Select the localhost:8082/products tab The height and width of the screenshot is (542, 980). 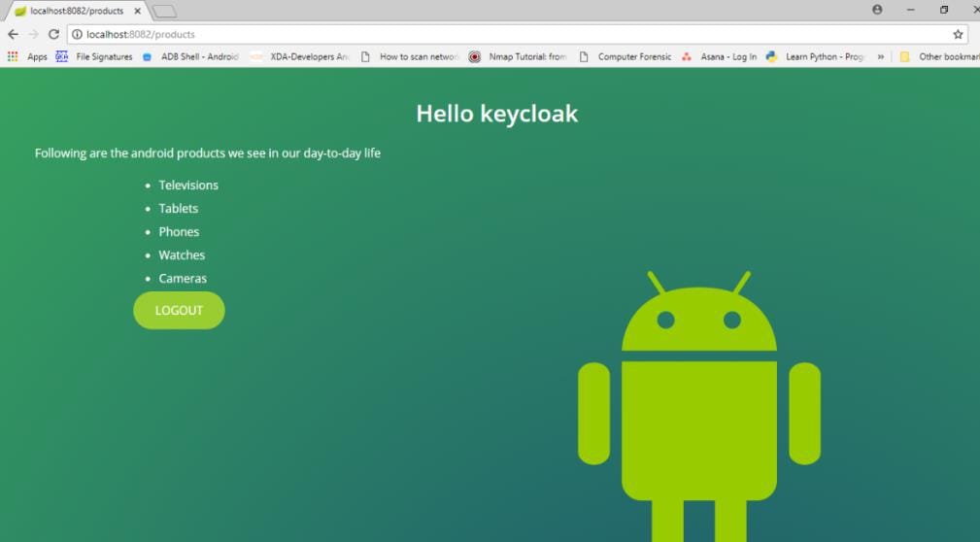(x=73, y=11)
